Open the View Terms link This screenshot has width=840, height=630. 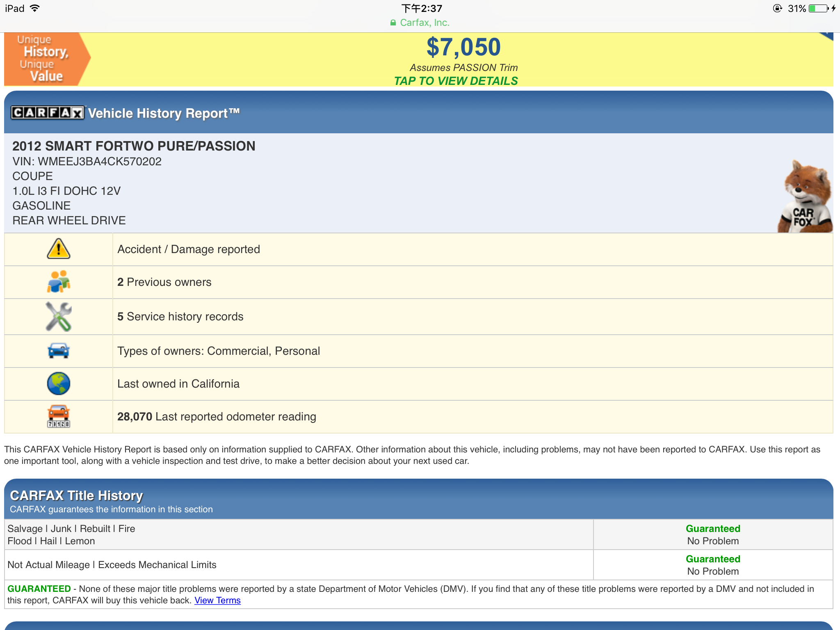[x=217, y=600]
